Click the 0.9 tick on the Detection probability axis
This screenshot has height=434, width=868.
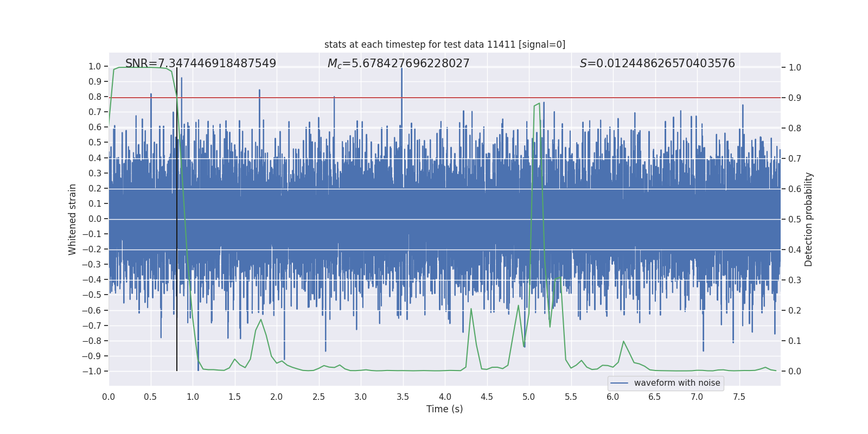pyautogui.click(x=795, y=98)
